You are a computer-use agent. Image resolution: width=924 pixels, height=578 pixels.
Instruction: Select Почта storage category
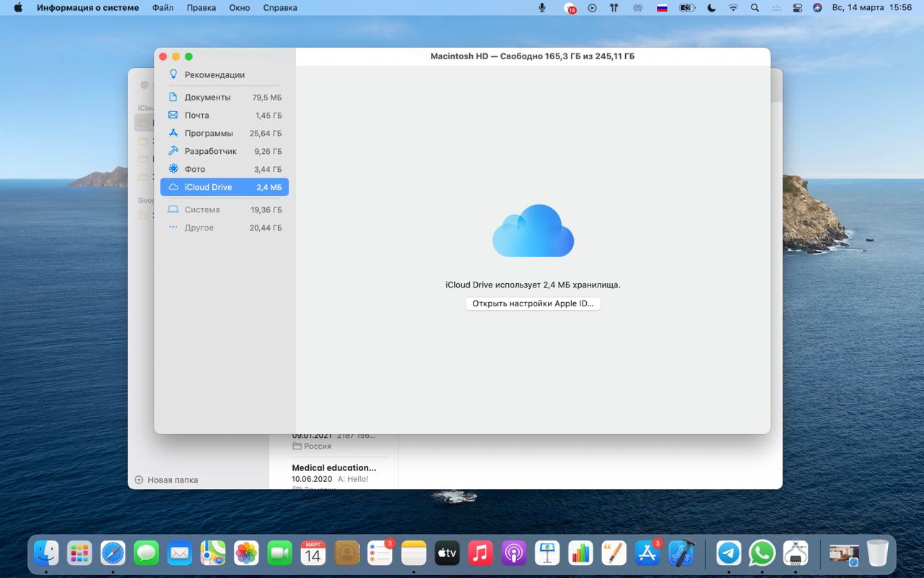pyautogui.click(x=224, y=115)
